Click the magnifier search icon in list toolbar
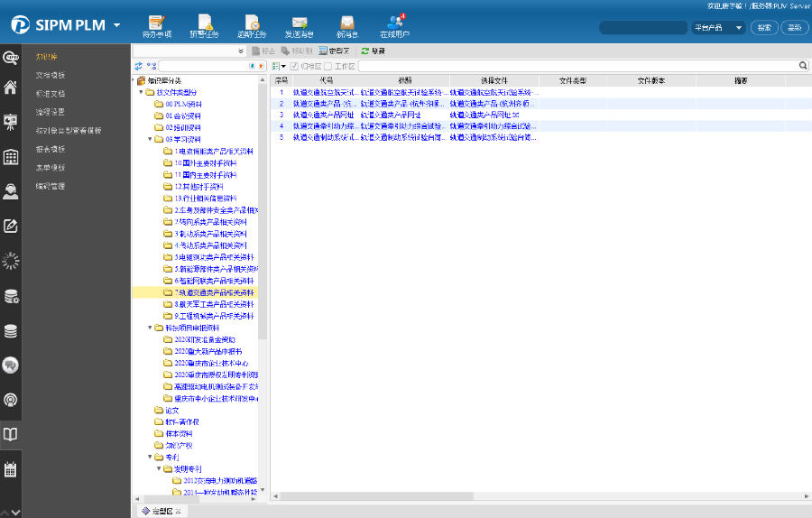The image size is (812, 518). tap(803, 66)
